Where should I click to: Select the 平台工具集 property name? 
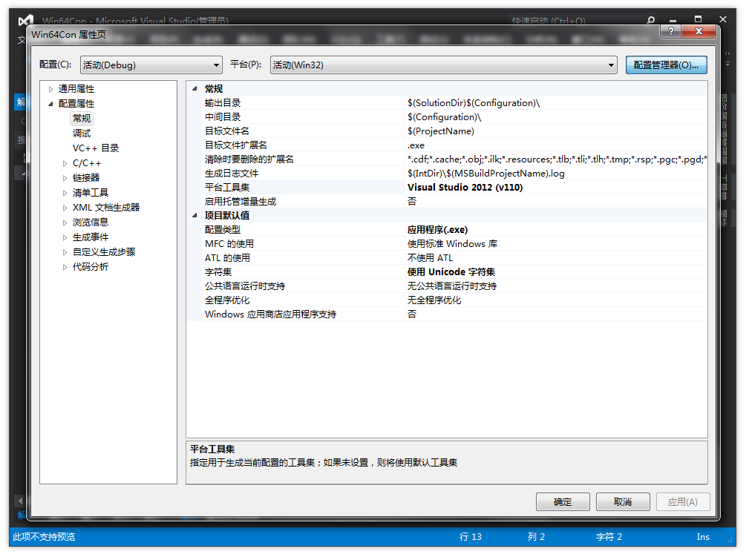[227, 188]
